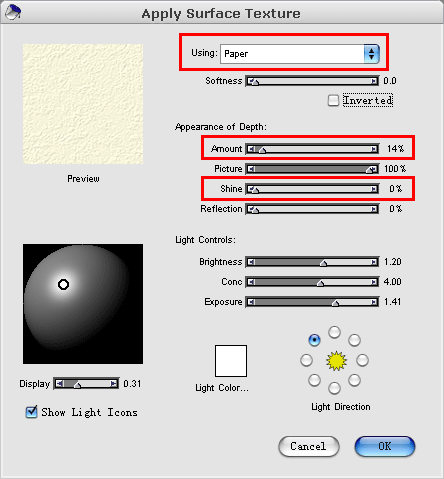Click the Painter paint-can icon in title bar
Image resolution: width=444 pixels, height=479 pixels.
[13, 12]
